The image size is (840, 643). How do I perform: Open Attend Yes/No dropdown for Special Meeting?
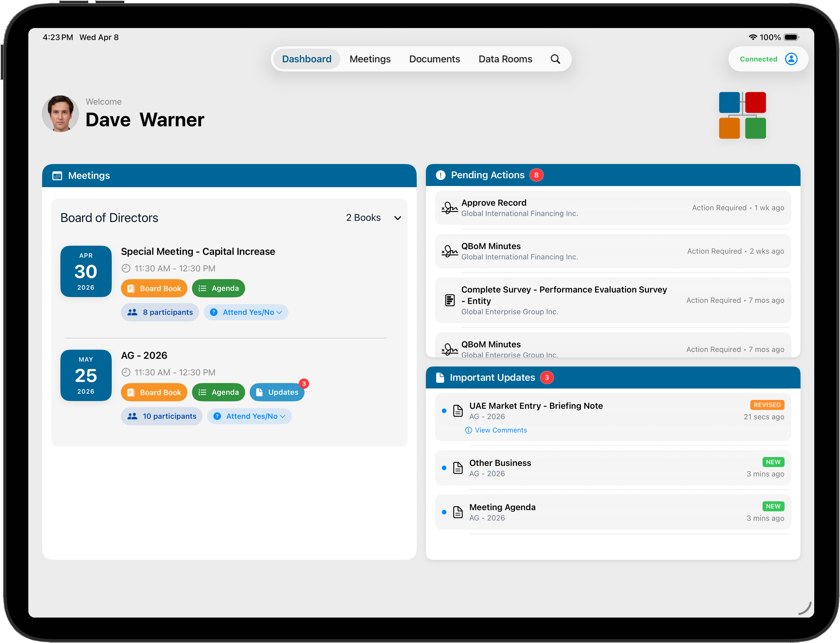(246, 312)
